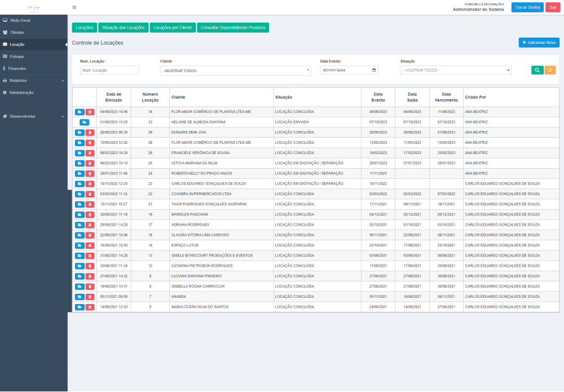Open folder icon for Leticia Mariana da Silva

click(x=80, y=163)
